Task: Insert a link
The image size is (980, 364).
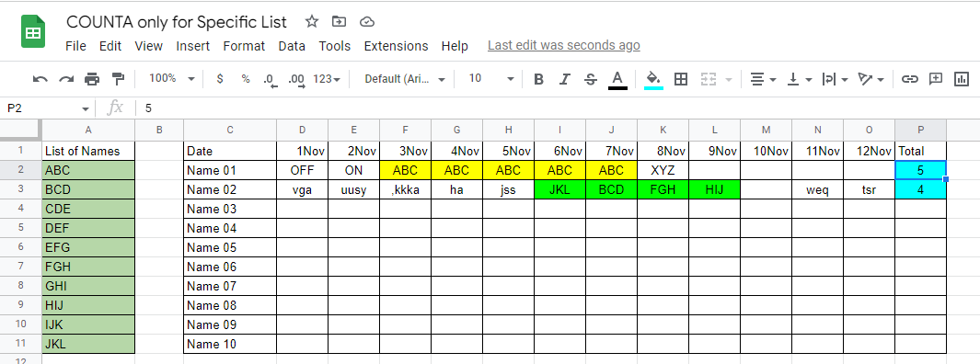Action: [909, 79]
